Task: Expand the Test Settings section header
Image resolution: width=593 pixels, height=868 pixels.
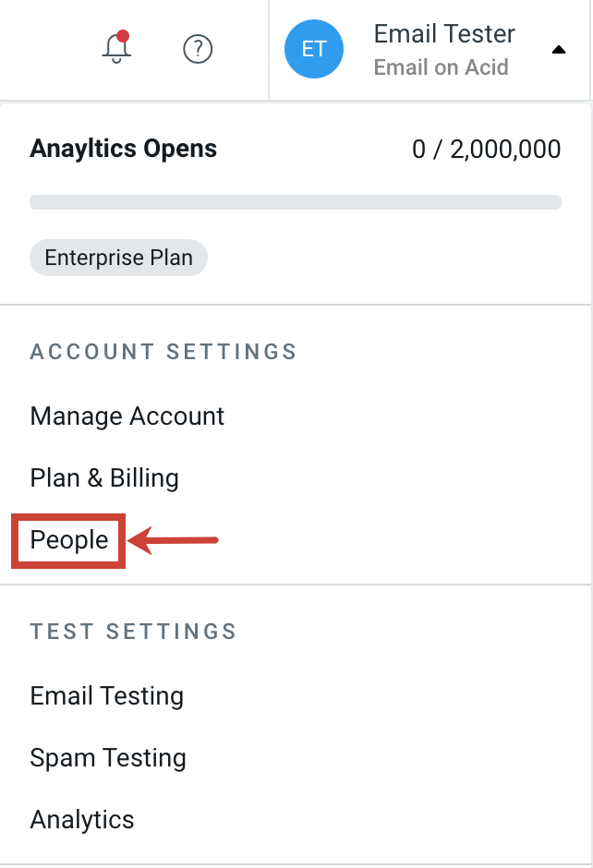Action: [133, 632]
